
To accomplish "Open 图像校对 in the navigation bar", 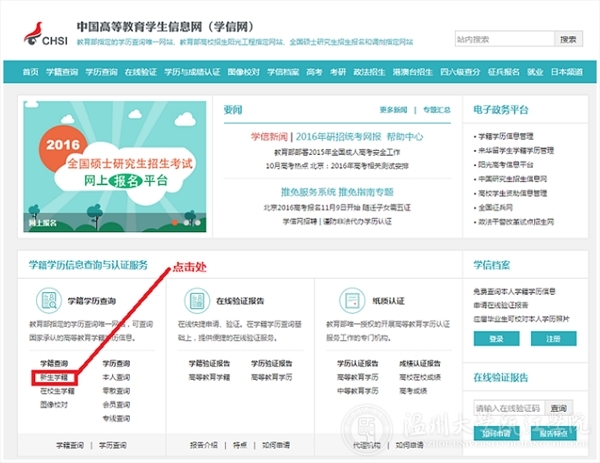I will click(x=243, y=72).
